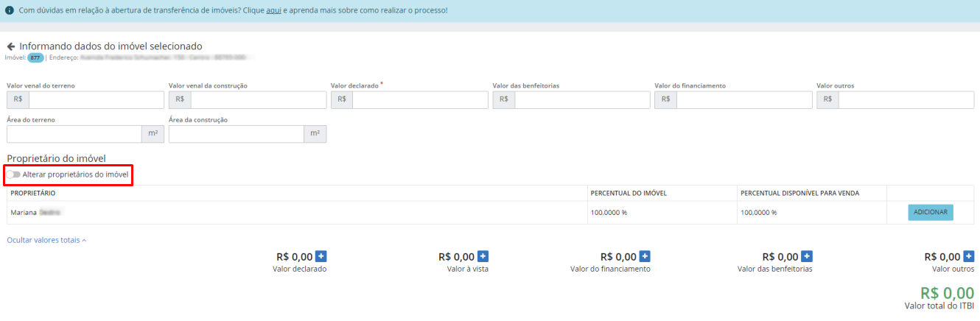980x321 pixels.
Task: Click the imóvel number 877 badge
Action: point(35,57)
